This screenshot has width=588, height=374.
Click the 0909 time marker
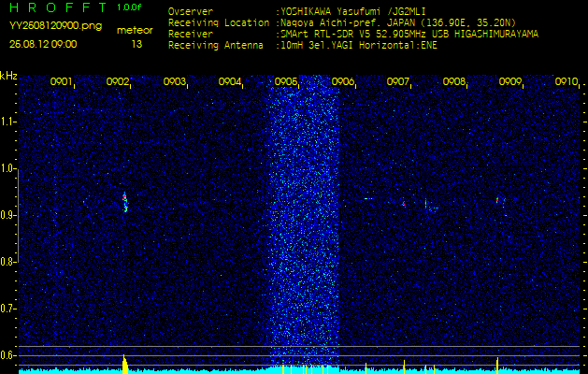click(x=509, y=81)
